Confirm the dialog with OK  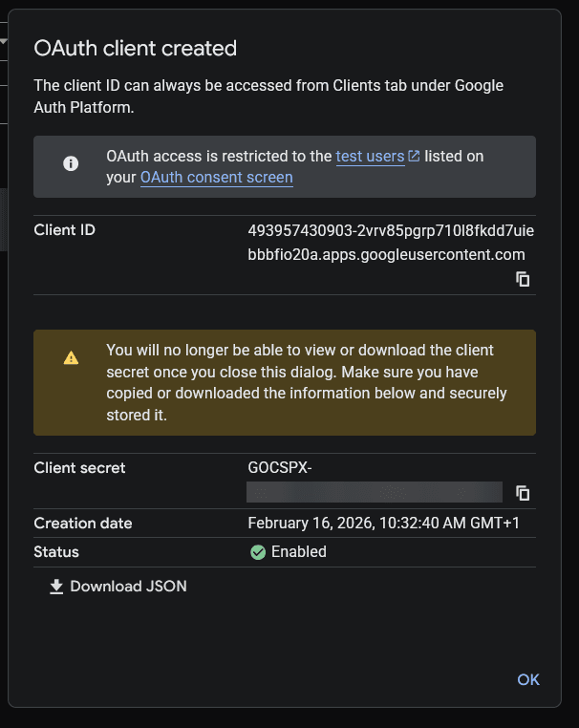click(x=528, y=679)
